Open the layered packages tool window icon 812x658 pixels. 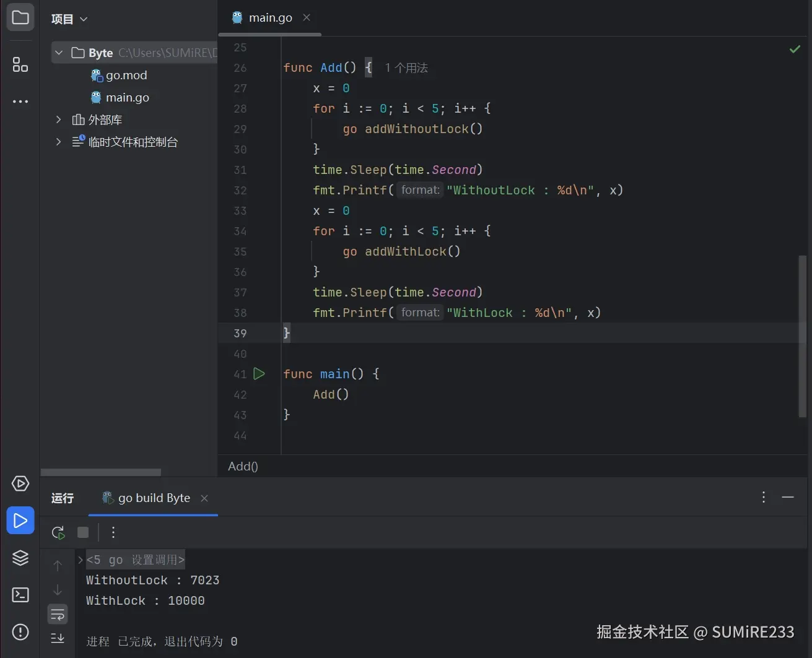coord(20,558)
